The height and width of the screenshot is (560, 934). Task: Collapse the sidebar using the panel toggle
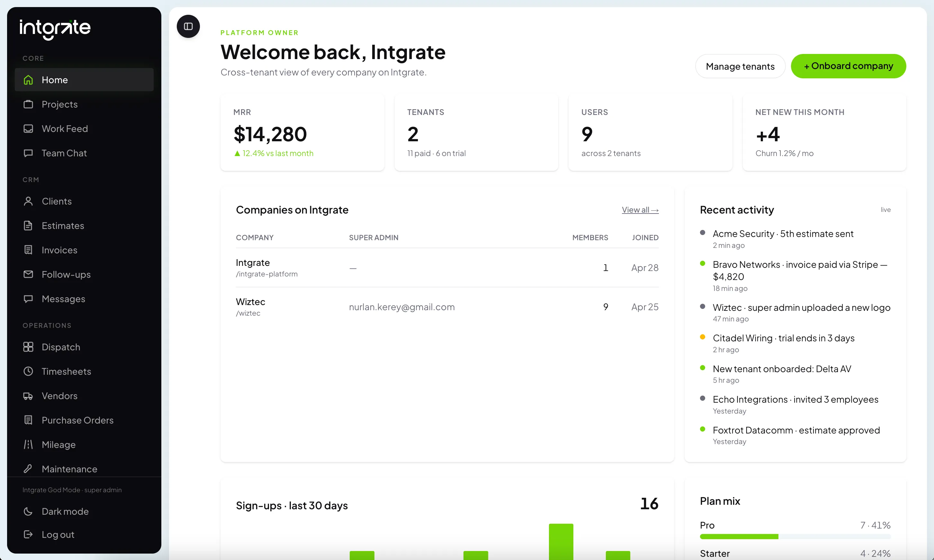[188, 26]
